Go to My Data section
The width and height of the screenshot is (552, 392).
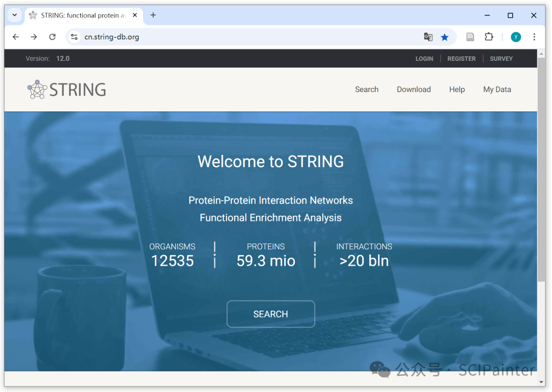click(x=497, y=89)
